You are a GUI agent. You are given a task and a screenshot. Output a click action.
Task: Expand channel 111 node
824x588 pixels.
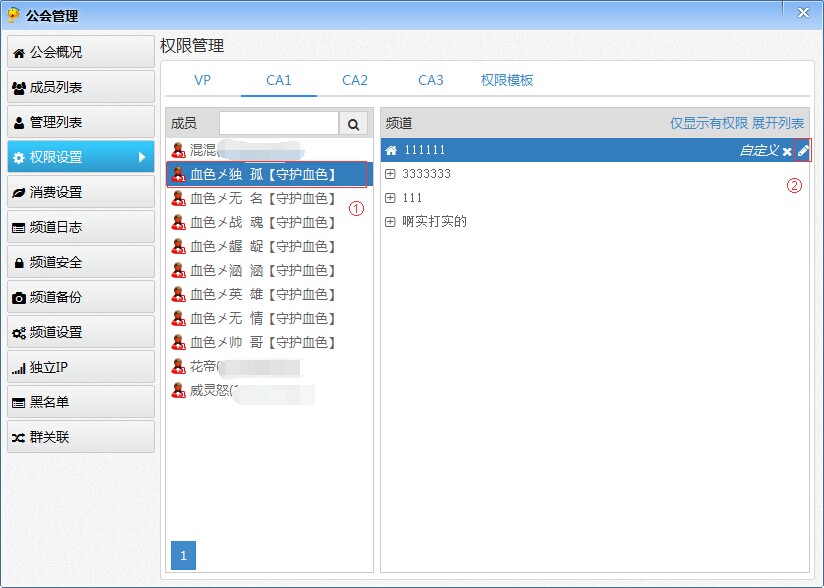(390, 198)
